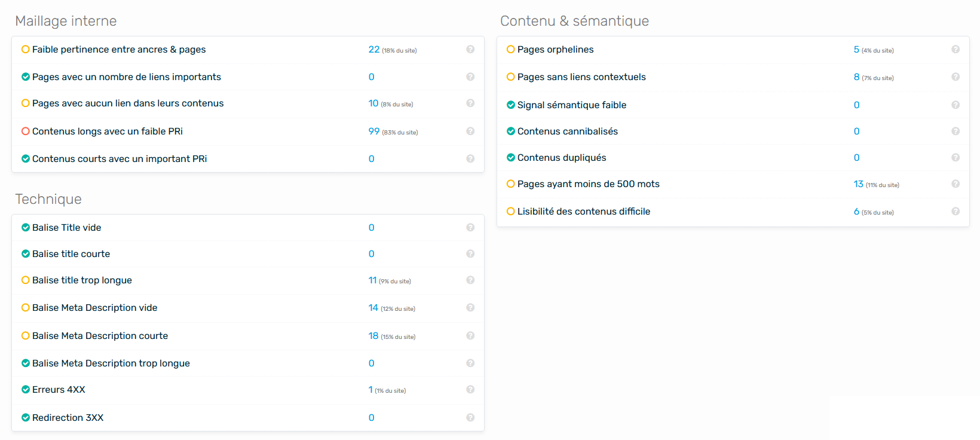Image resolution: width=980 pixels, height=440 pixels.
Task: Click the Contenus dupliqués zero count
Action: pos(857,158)
